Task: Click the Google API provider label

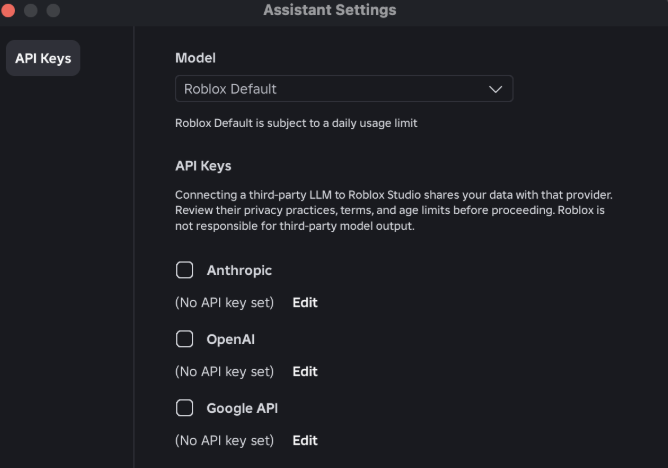Action: (242, 408)
